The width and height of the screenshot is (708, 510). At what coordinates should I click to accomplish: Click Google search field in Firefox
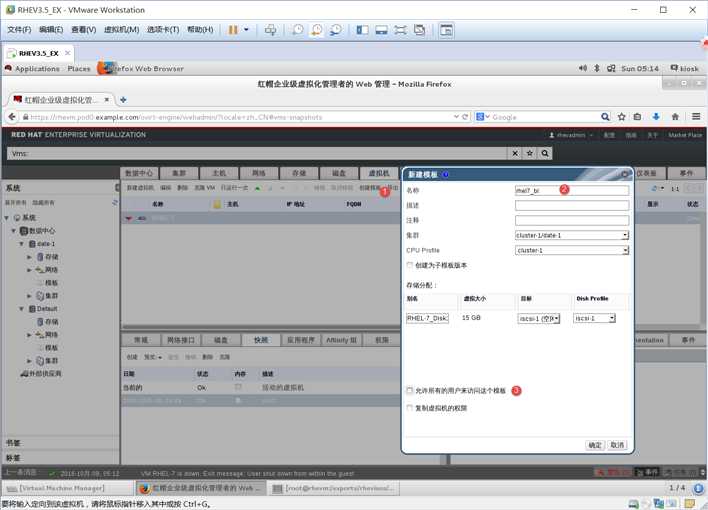pos(545,117)
